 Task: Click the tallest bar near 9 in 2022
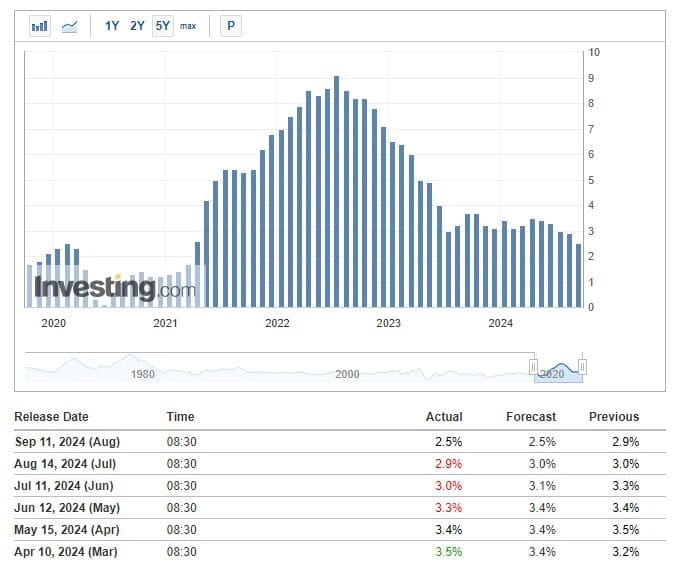tap(337, 192)
